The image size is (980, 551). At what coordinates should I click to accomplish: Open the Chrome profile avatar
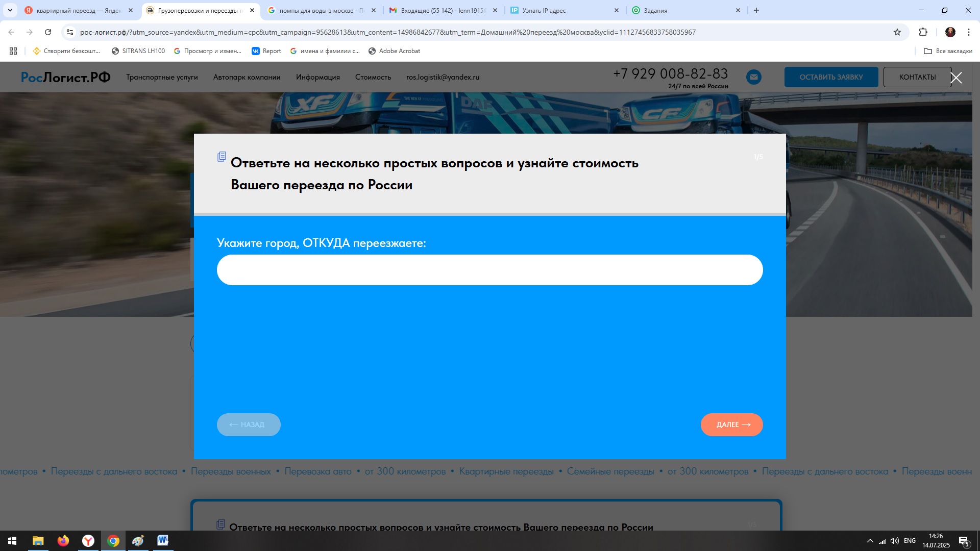point(950,32)
